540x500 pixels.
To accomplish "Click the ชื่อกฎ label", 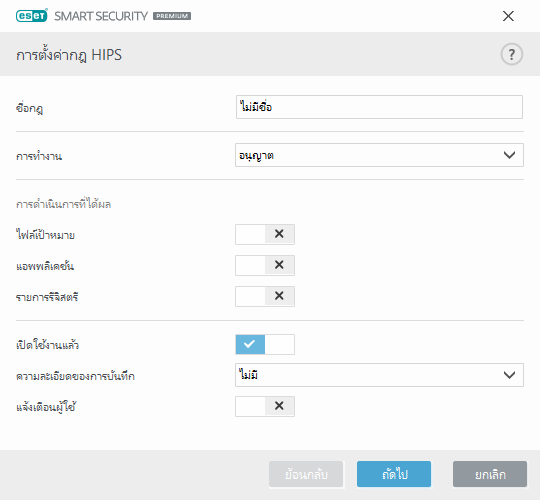I will click(x=29, y=108).
